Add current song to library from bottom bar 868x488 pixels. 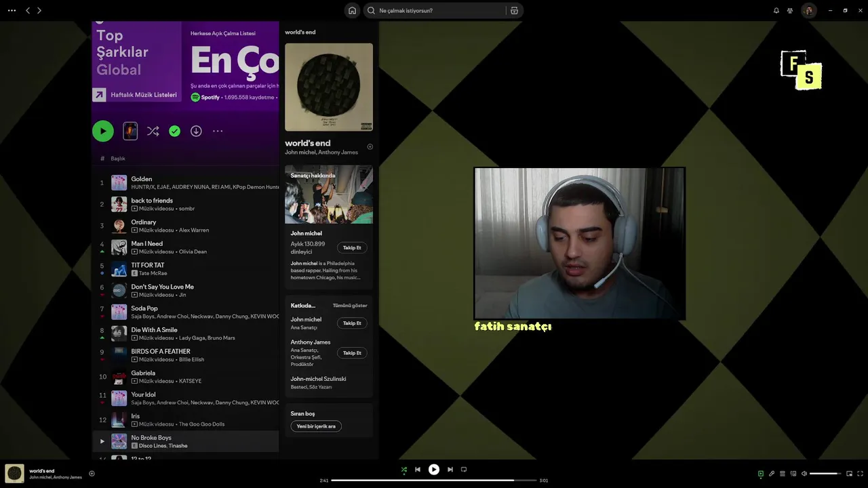[92, 474]
